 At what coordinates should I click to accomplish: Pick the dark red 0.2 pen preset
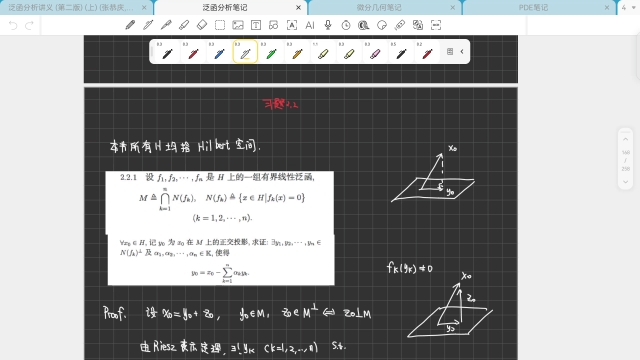[x=427, y=51]
